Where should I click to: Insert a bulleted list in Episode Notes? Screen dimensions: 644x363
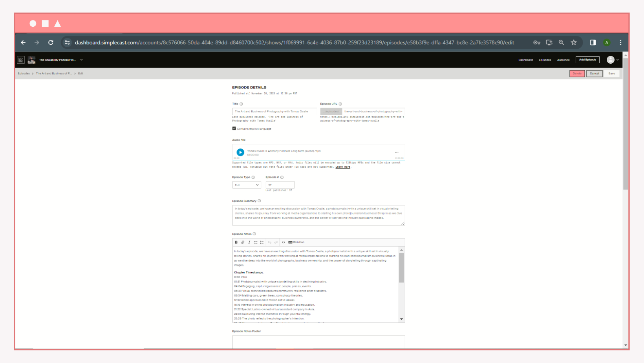(x=256, y=242)
